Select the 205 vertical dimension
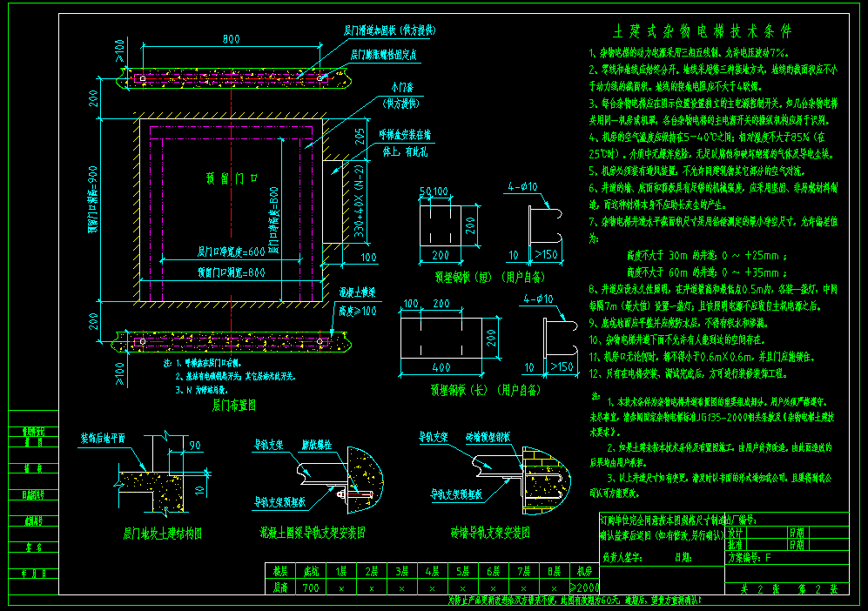868x611 pixels. [360, 137]
